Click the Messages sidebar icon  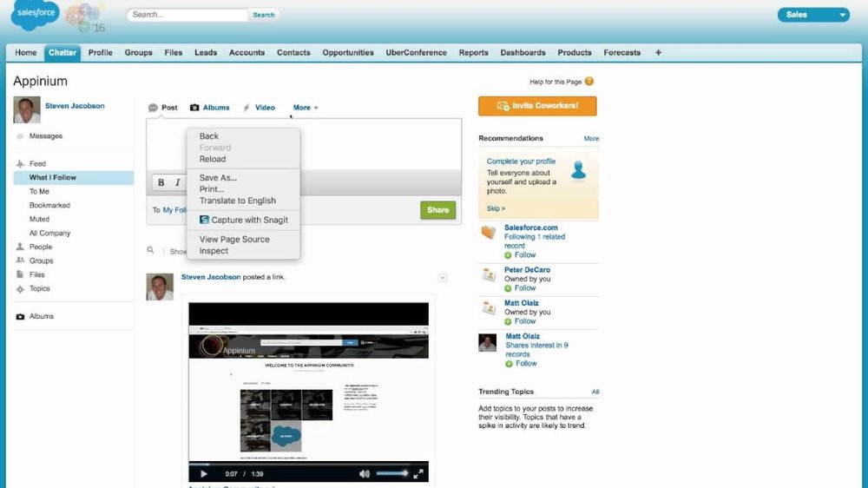pos(20,135)
